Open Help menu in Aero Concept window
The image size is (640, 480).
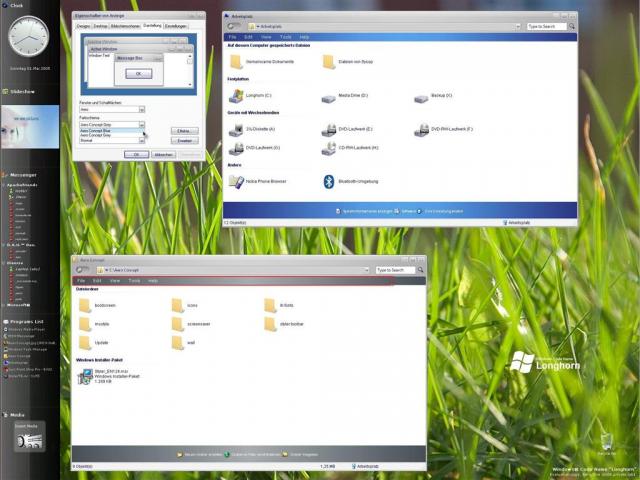153,281
